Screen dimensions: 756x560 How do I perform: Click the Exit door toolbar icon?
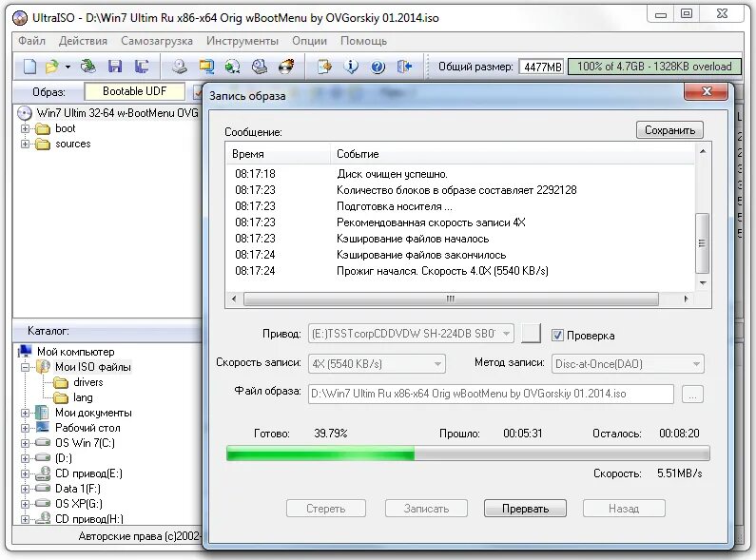[x=404, y=67]
